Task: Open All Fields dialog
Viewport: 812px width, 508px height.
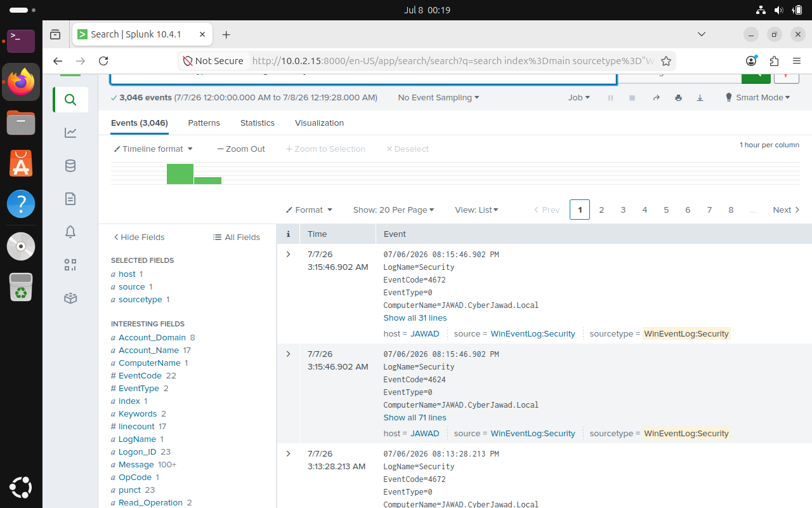Action: (x=236, y=237)
